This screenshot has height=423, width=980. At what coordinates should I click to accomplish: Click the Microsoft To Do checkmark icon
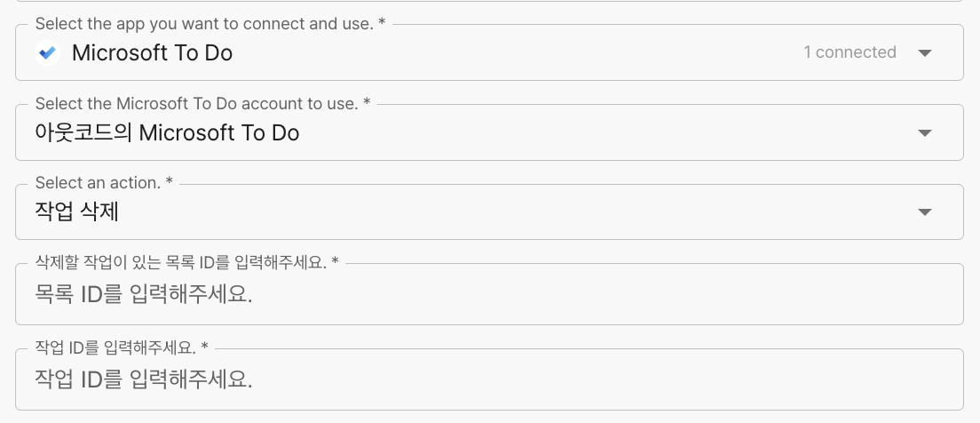[47, 53]
